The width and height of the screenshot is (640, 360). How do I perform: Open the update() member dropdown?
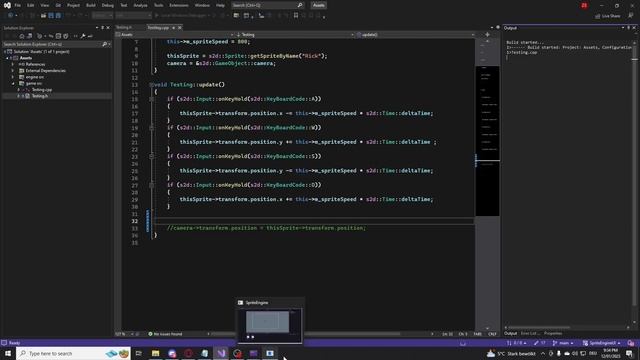[415, 35]
